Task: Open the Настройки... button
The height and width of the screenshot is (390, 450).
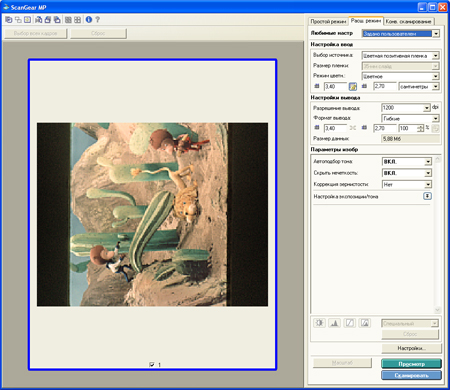Action: point(411,348)
